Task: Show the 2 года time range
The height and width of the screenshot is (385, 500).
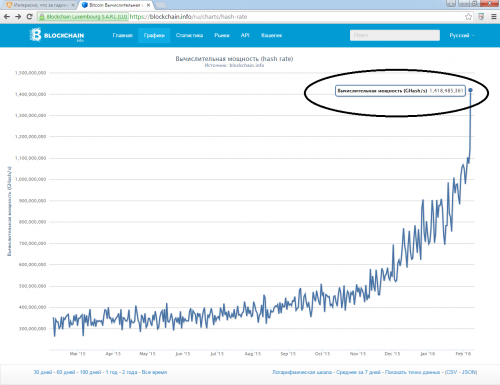Action: (x=130, y=372)
